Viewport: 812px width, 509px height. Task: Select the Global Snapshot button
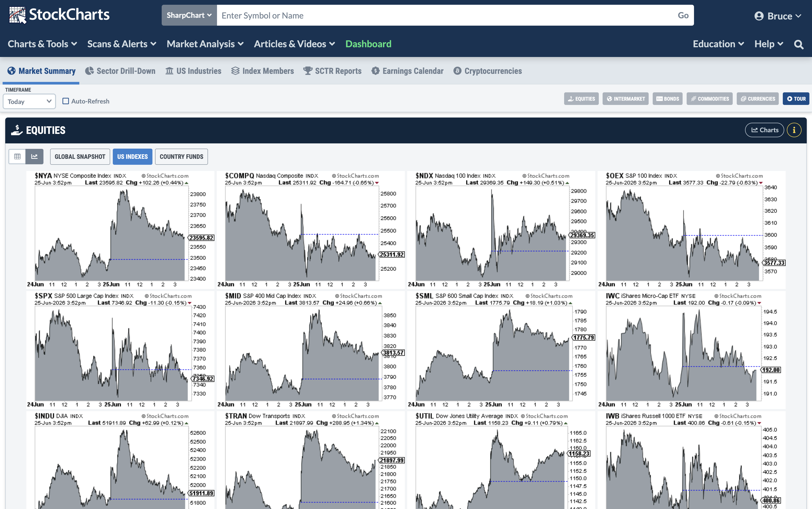[80, 156]
